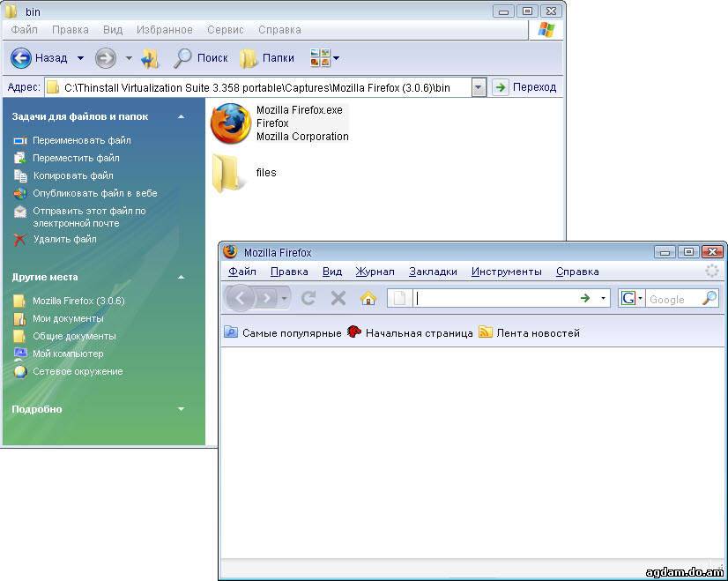Open Explorer's Сервис menu
Image resolution: width=728 pixels, height=581 pixels.
tap(225, 30)
